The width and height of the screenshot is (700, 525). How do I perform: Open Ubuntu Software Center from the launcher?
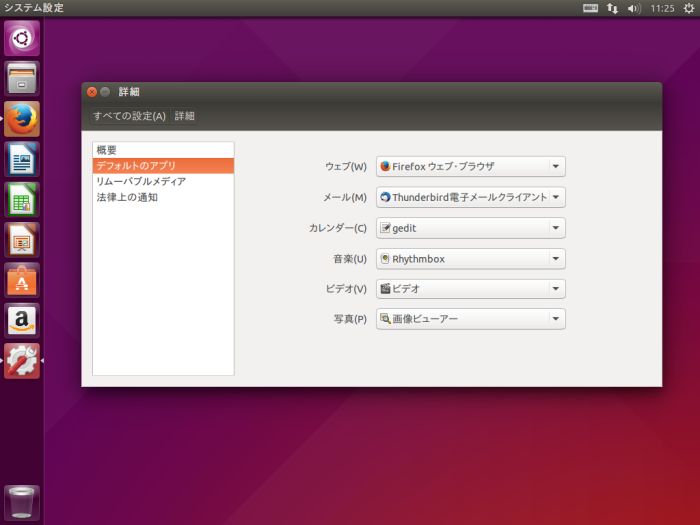coord(22,280)
